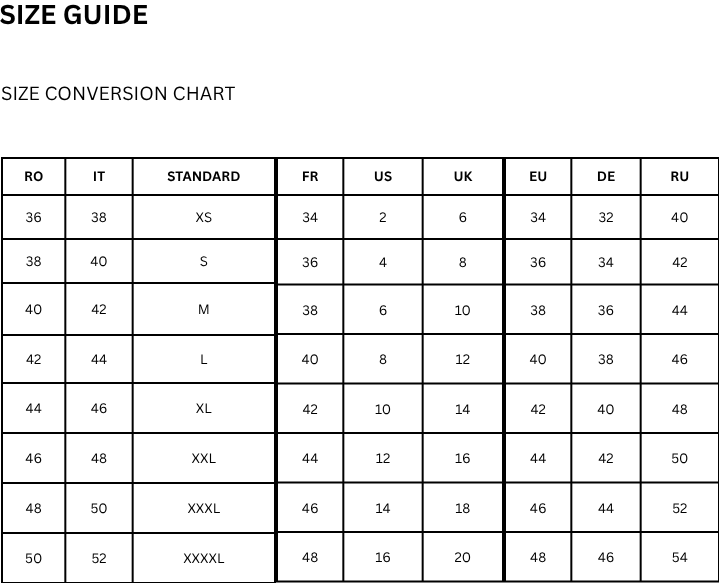The image size is (719, 583).
Task: Select the RO column header
Action: click(x=34, y=176)
